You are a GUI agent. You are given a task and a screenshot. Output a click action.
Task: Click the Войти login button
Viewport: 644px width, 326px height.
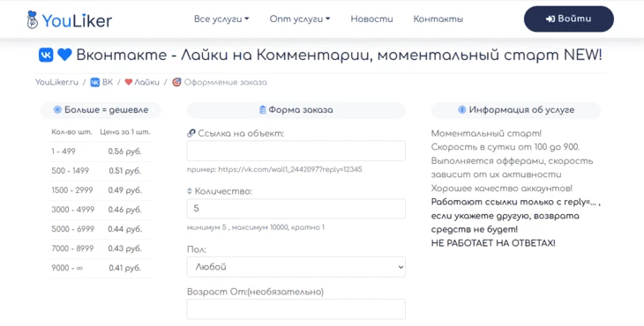(569, 19)
